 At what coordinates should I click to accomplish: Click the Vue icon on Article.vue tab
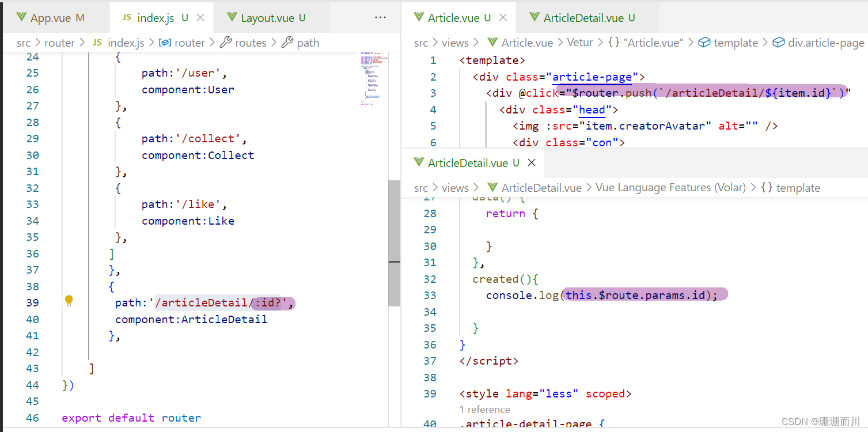pyautogui.click(x=419, y=18)
